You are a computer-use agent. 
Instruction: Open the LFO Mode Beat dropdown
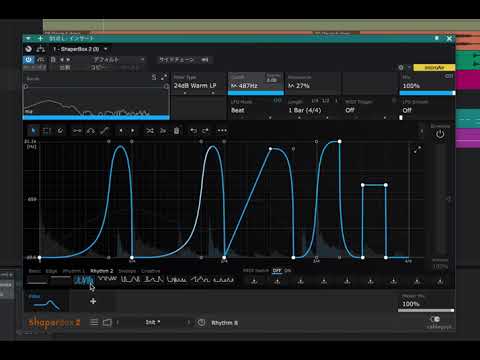tap(255, 109)
